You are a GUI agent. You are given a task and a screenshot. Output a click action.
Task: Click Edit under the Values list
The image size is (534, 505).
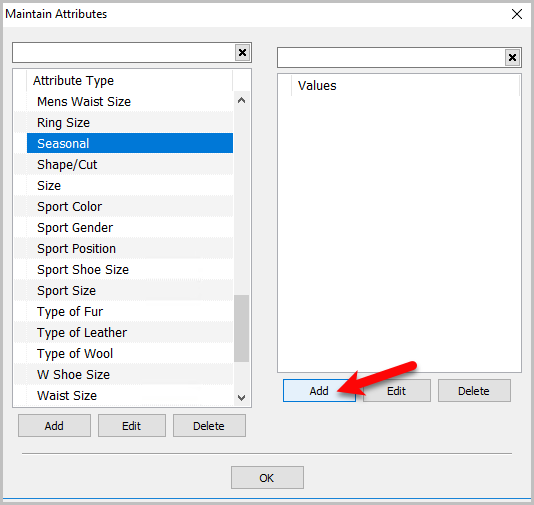tap(396, 391)
